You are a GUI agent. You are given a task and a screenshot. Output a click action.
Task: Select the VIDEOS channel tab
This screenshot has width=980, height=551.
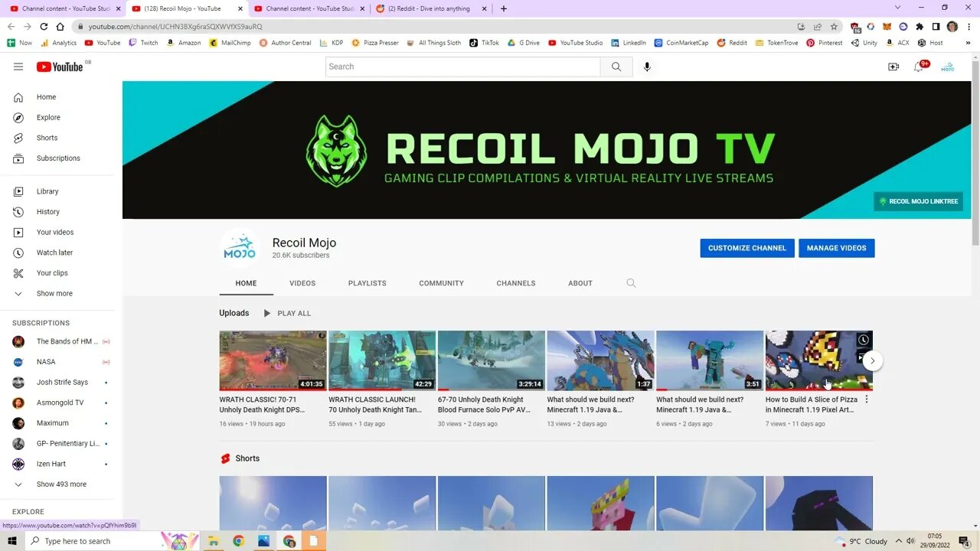[302, 283]
